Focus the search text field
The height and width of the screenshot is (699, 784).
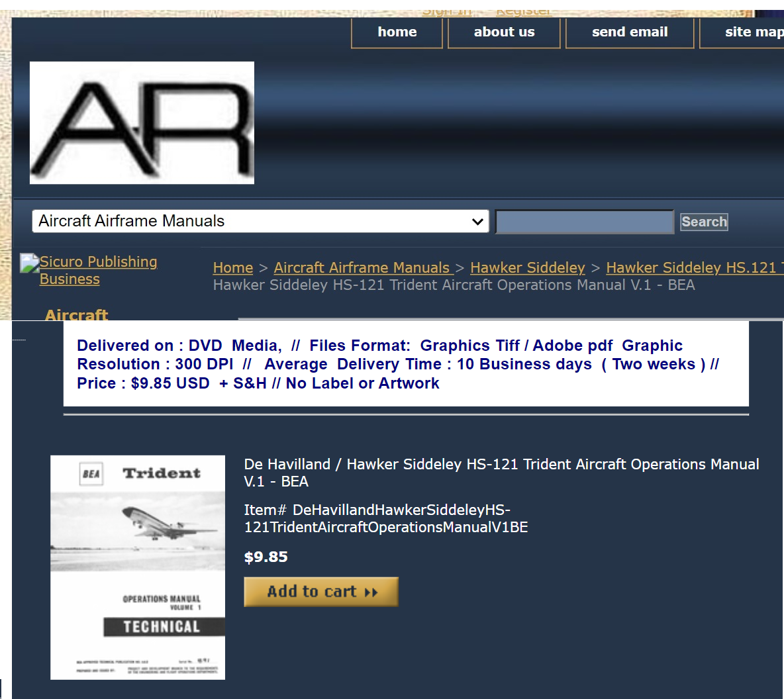coord(585,222)
